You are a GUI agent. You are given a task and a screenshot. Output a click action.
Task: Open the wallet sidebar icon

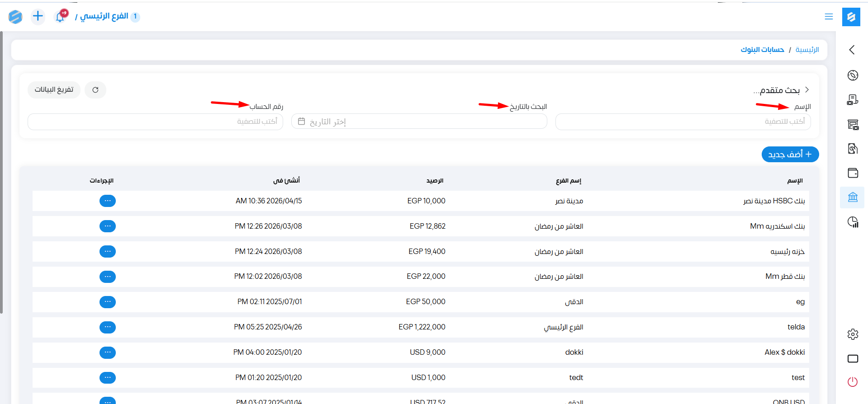click(853, 173)
